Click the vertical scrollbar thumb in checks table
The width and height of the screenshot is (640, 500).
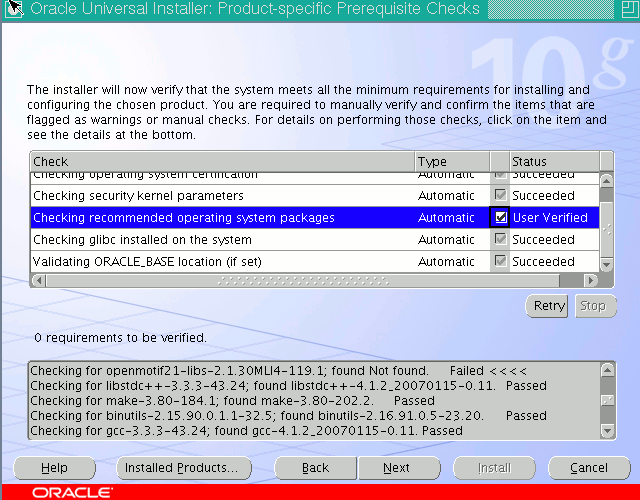click(607, 230)
